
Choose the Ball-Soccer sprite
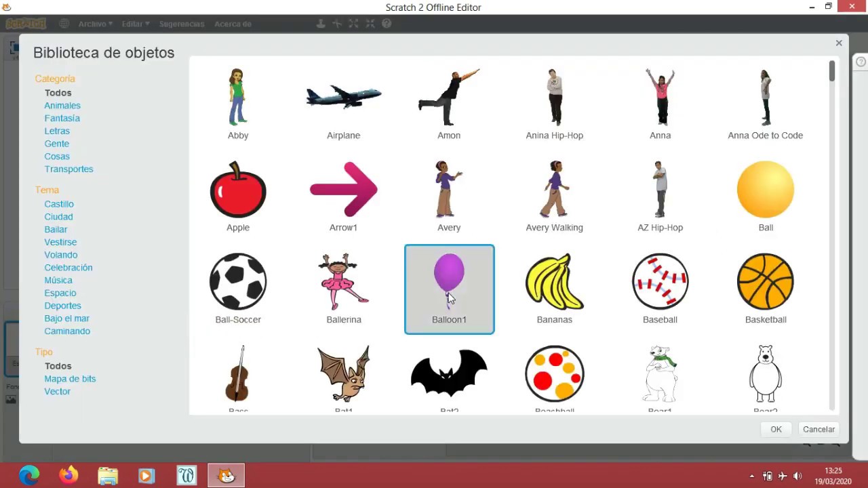click(x=238, y=289)
